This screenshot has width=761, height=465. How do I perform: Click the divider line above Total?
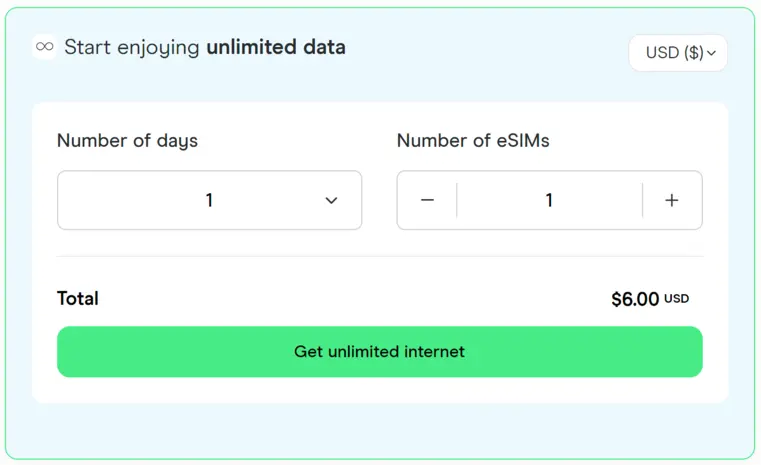[380, 256]
